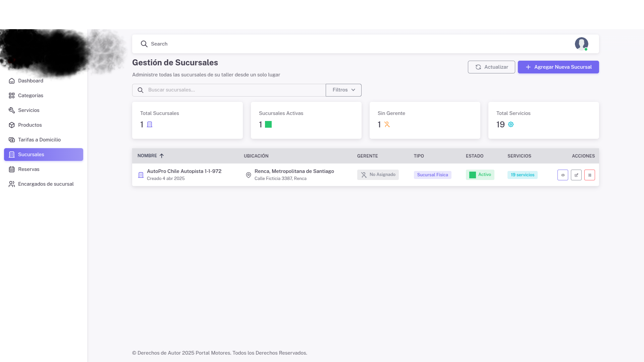Click the gear icon beside Total Servicios count
The height and width of the screenshot is (362, 644).
tap(511, 124)
